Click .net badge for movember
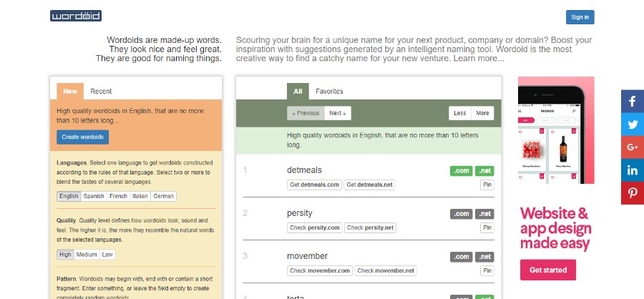Image resolution: width=644 pixels, height=299 pixels. point(484,257)
